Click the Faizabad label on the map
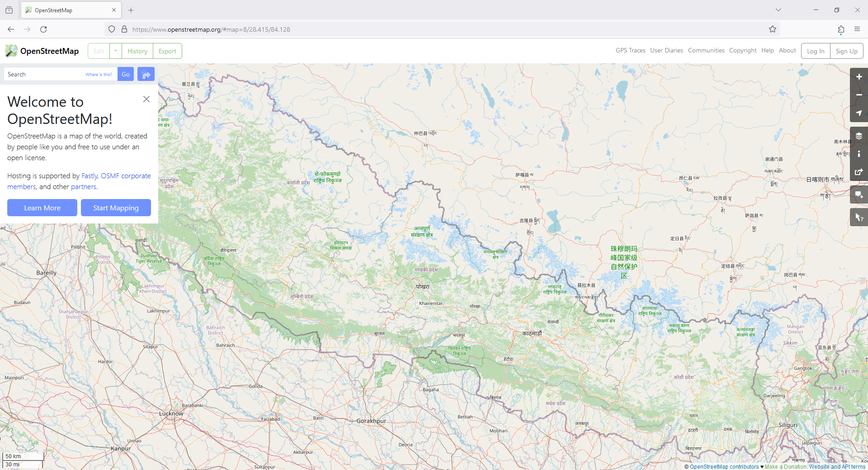The height and width of the screenshot is (470, 868). pyautogui.click(x=270, y=419)
